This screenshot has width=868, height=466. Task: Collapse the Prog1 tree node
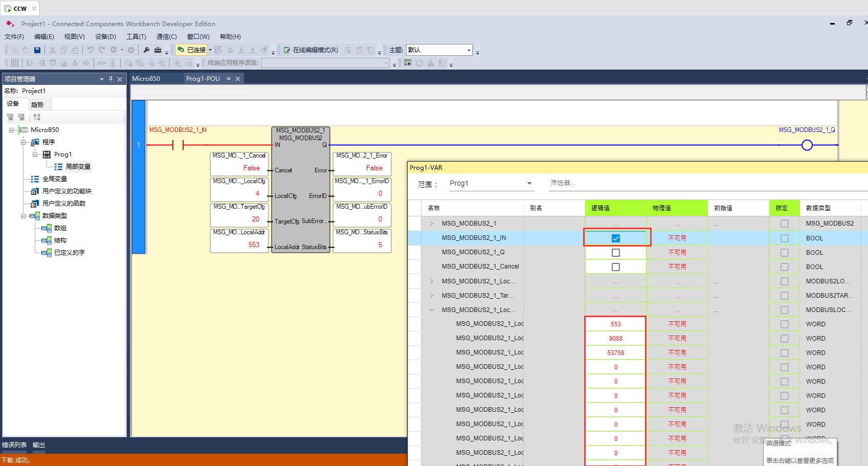35,154
